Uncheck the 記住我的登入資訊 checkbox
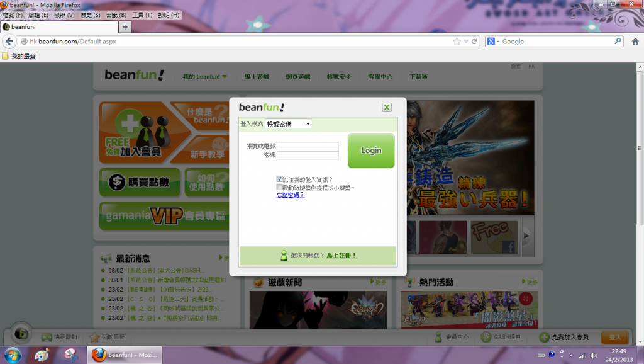This screenshot has height=364, width=644. [280, 179]
